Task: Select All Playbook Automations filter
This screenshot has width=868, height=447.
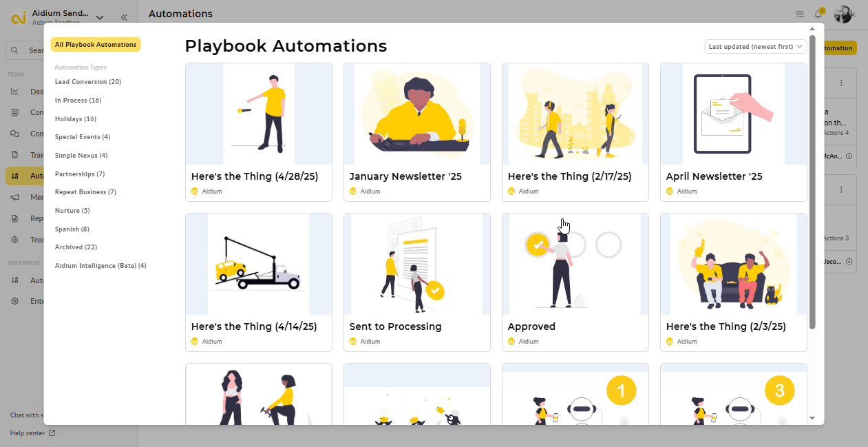Action: (x=96, y=45)
